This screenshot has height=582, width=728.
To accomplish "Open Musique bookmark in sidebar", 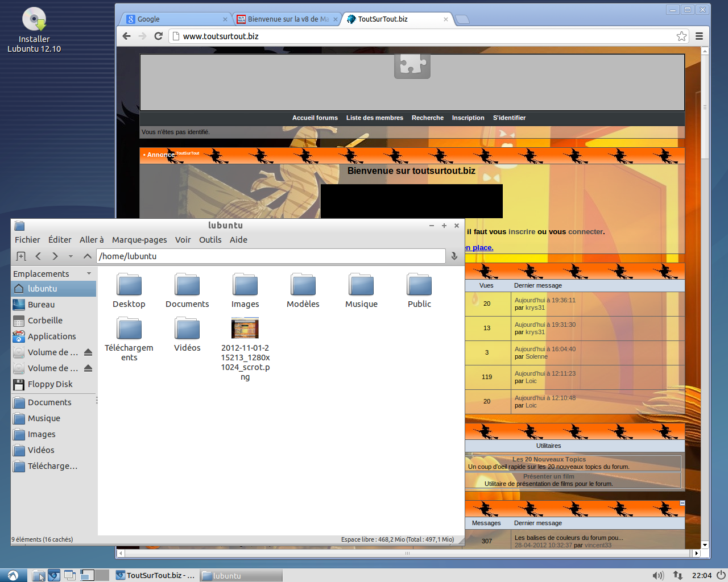I will (x=53, y=418).
